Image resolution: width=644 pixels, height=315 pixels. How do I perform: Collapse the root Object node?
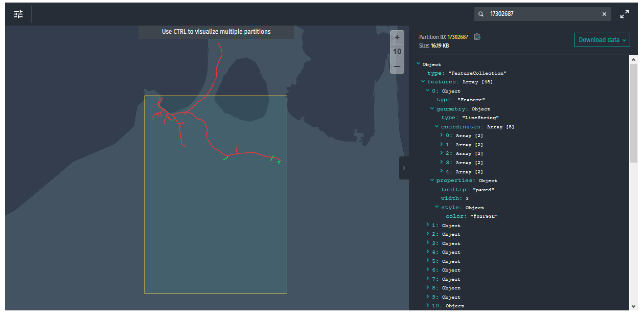click(x=419, y=64)
